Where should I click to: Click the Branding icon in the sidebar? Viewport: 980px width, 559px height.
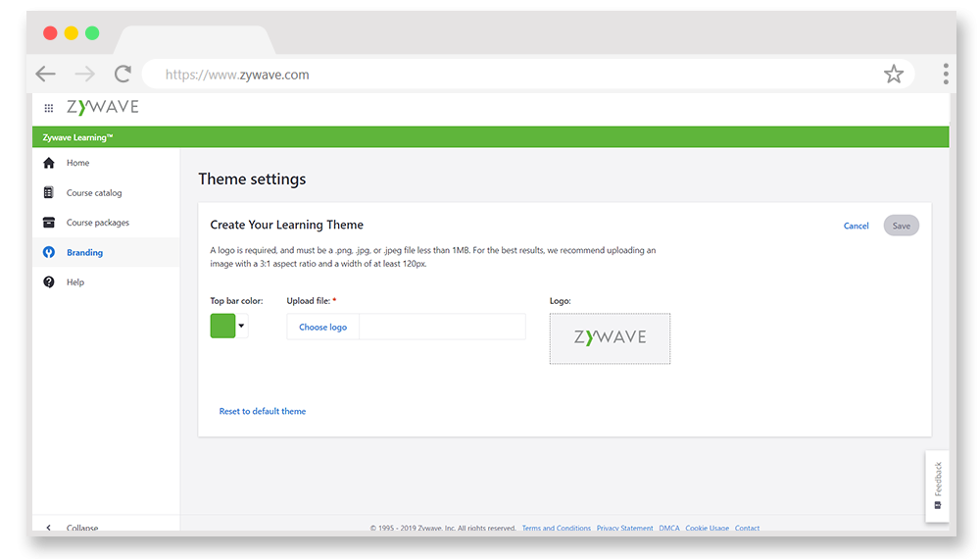[49, 252]
